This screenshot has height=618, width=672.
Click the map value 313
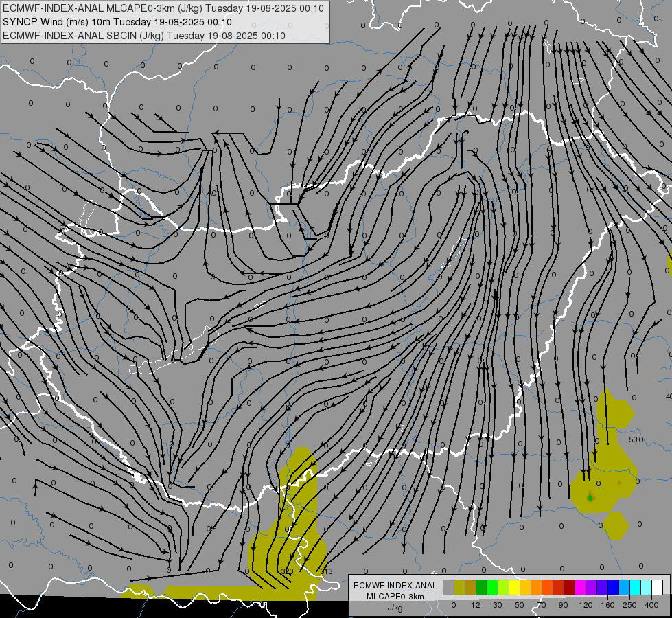coord(326,571)
